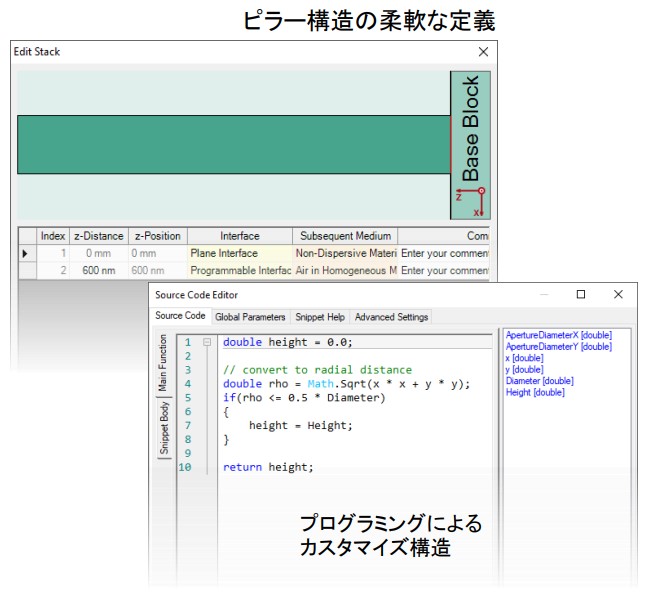Select ApertureDiameterX [double] in parameter list

pyautogui.click(x=559, y=335)
